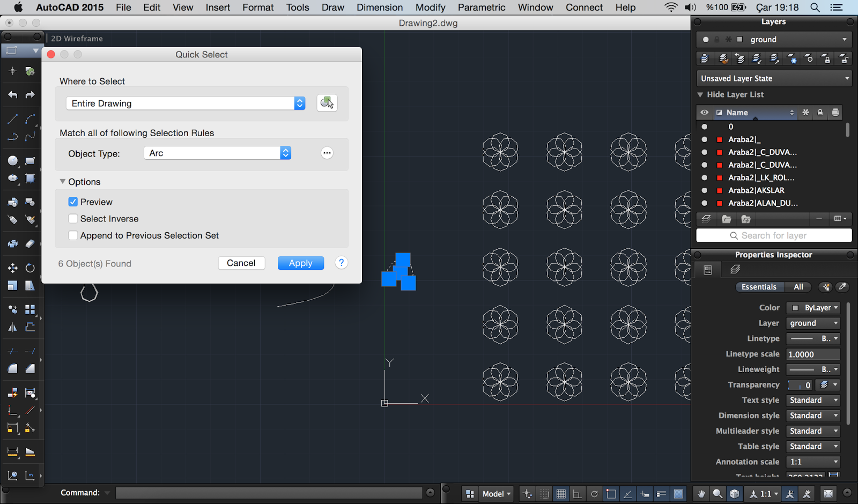
Task: Select the Circle drawing tool
Action: (x=13, y=161)
